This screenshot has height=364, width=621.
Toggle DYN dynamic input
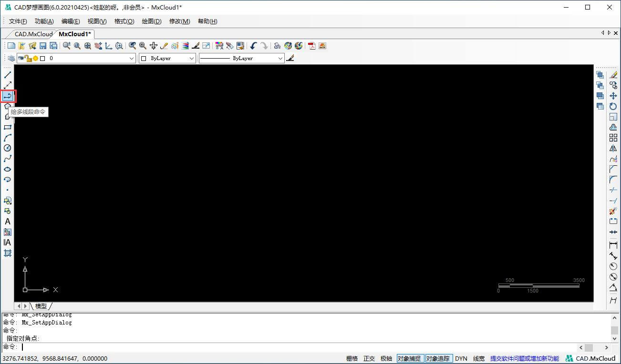461,358
